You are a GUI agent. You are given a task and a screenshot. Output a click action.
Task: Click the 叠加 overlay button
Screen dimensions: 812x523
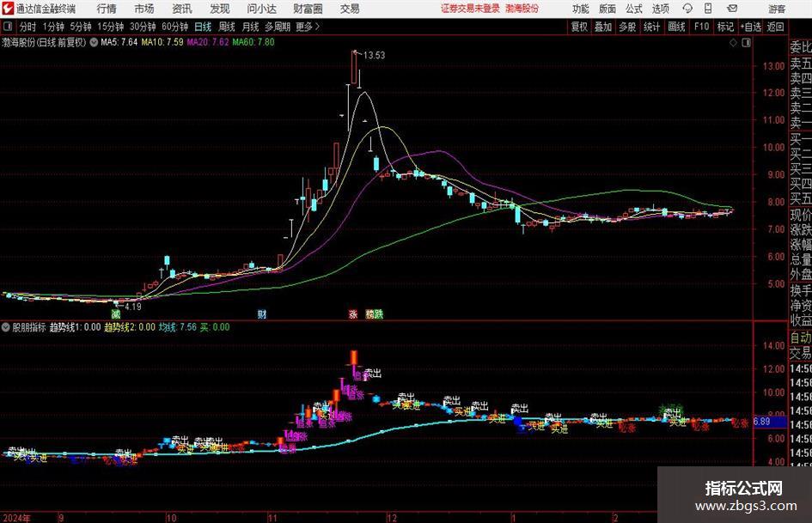(x=603, y=27)
